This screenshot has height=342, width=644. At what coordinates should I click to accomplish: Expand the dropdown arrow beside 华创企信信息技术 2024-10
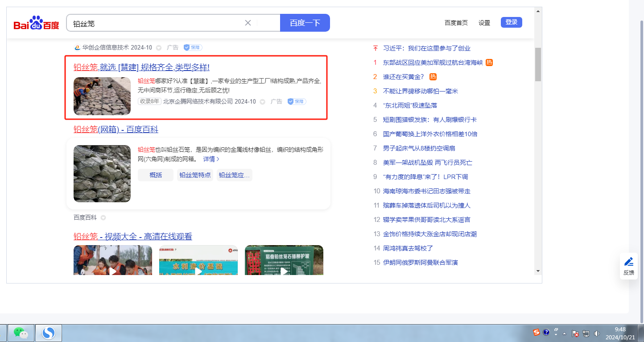[159, 48]
